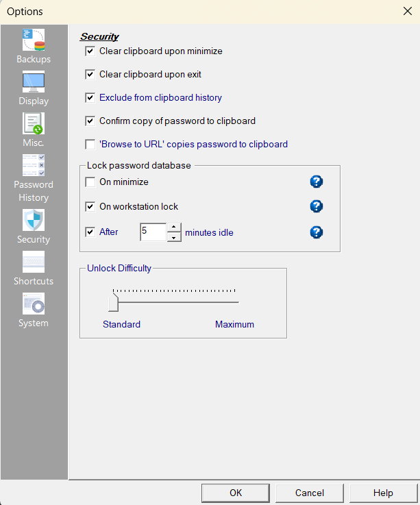Click the Password History label in sidebar

coord(34,191)
